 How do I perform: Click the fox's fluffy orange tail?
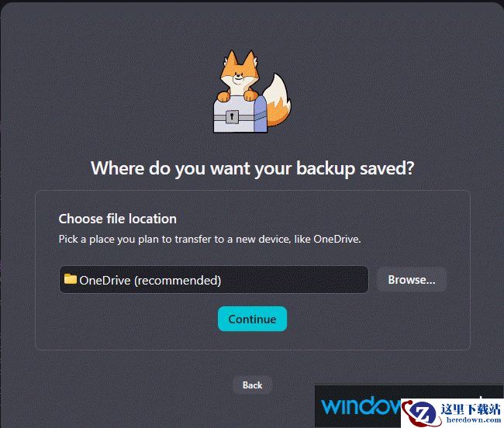(x=278, y=101)
